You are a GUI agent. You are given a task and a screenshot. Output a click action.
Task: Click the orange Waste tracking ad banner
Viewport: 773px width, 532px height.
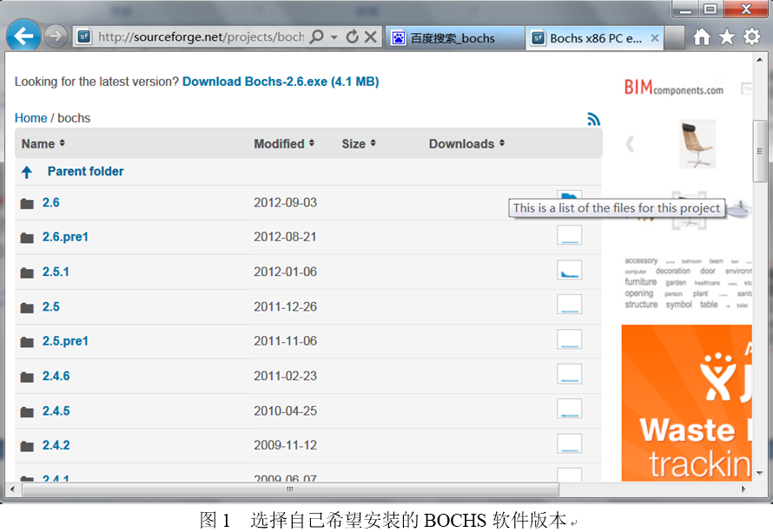coord(686,403)
